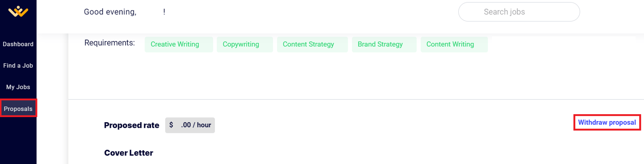Screen dimensions: 644x164
Task: Open My Jobs in the sidebar
Action: (18, 87)
